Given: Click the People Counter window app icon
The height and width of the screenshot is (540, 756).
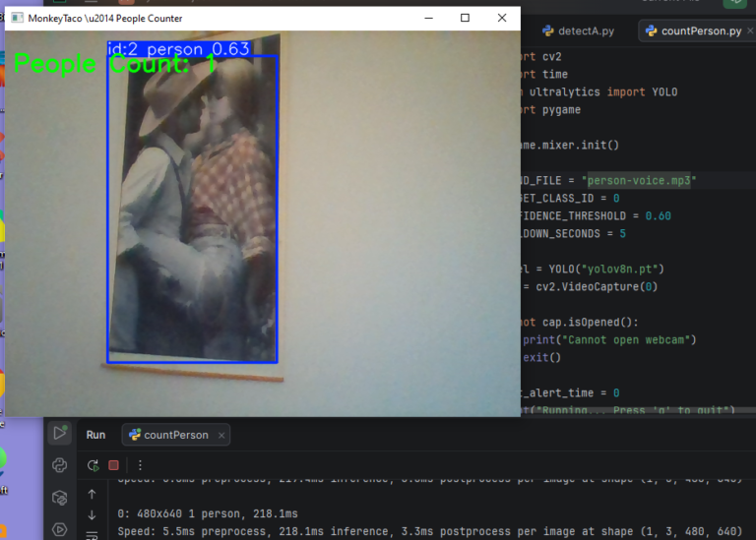Looking at the screenshot, I should 18,19.
